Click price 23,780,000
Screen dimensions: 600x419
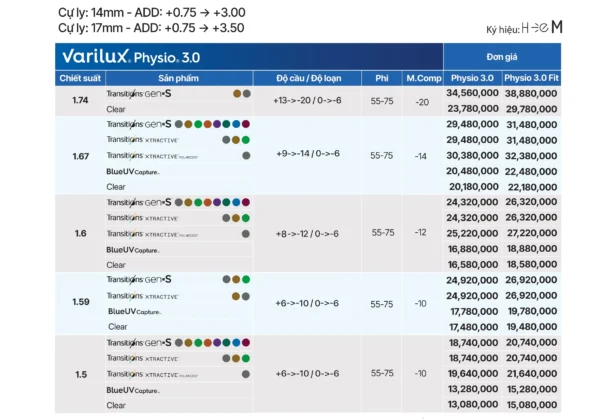(x=473, y=109)
